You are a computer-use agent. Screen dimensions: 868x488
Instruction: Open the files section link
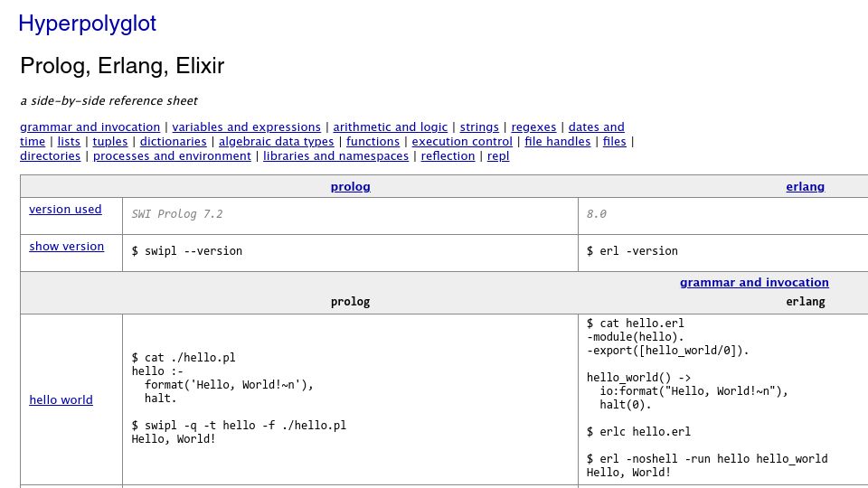[615, 142]
